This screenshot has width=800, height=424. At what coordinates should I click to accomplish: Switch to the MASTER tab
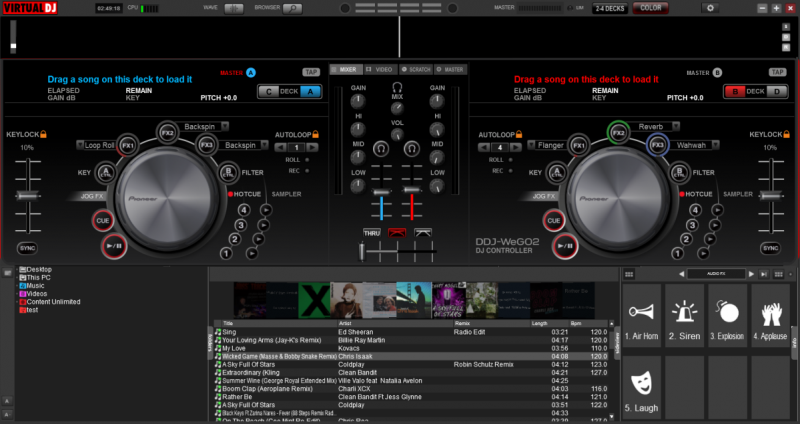[x=450, y=69]
